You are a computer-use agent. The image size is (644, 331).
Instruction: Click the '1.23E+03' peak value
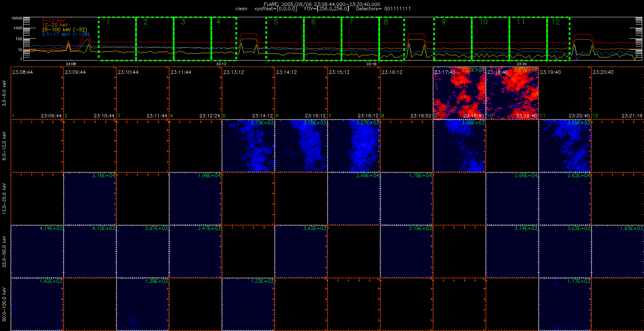[262, 281]
